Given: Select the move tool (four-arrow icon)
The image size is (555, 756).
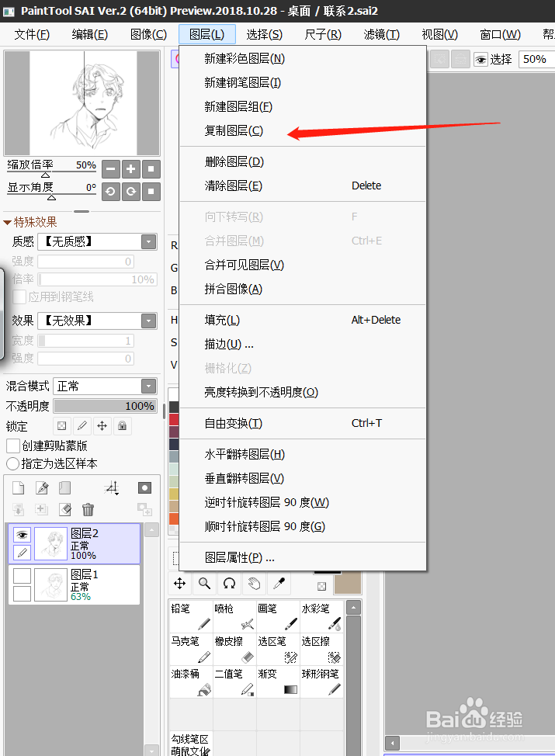Looking at the screenshot, I should click(x=180, y=584).
